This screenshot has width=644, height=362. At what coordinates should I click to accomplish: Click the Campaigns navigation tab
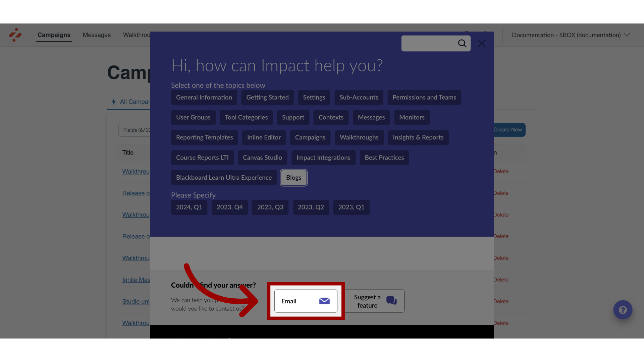click(54, 35)
